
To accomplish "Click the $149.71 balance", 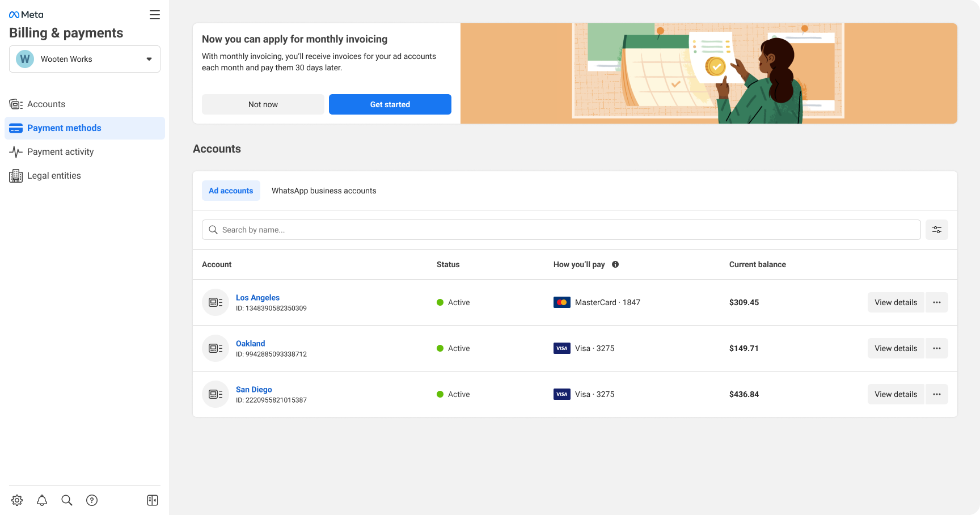I will point(744,348).
